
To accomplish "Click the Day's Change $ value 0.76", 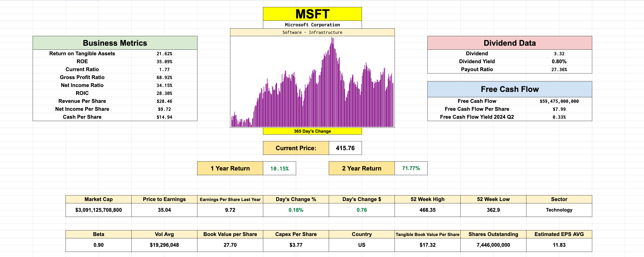I will 362,210.
